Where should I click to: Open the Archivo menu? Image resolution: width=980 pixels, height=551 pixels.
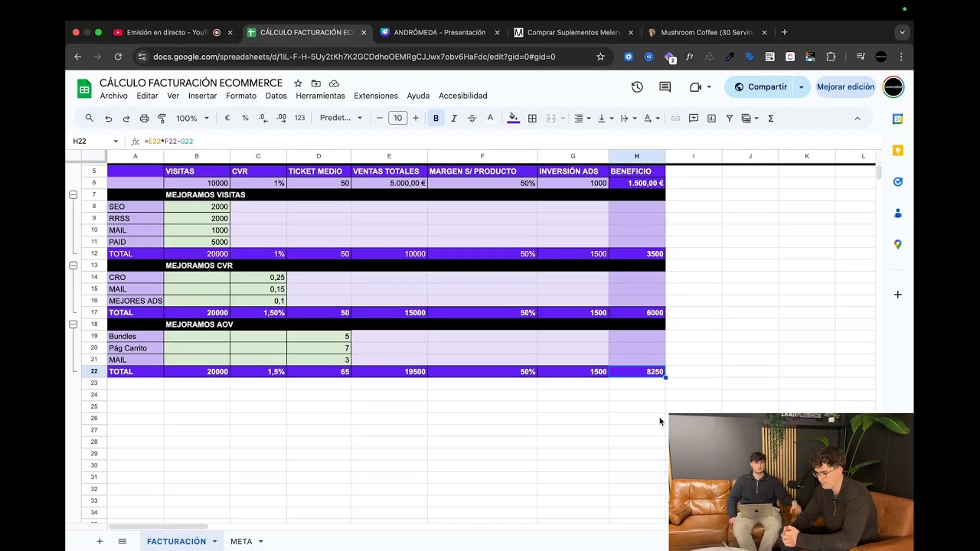coord(113,96)
